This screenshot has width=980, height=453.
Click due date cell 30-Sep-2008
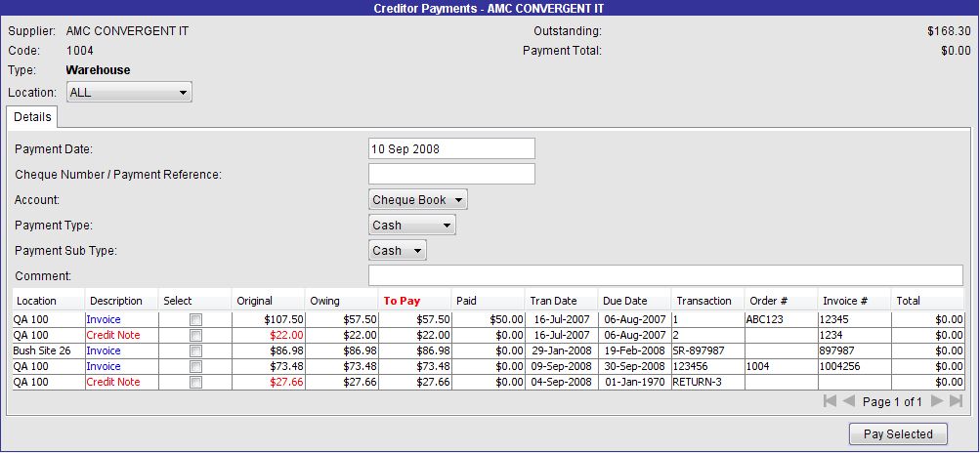point(635,366)
